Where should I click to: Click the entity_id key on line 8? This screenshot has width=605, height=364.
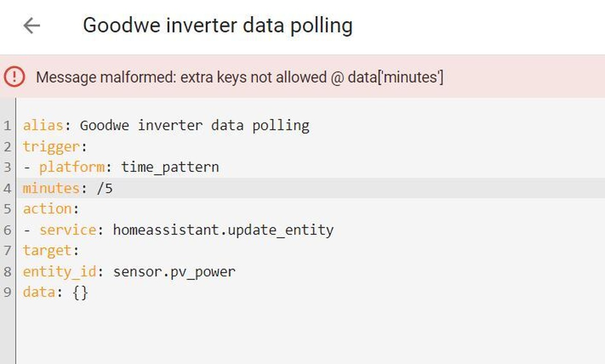(59, 272)
